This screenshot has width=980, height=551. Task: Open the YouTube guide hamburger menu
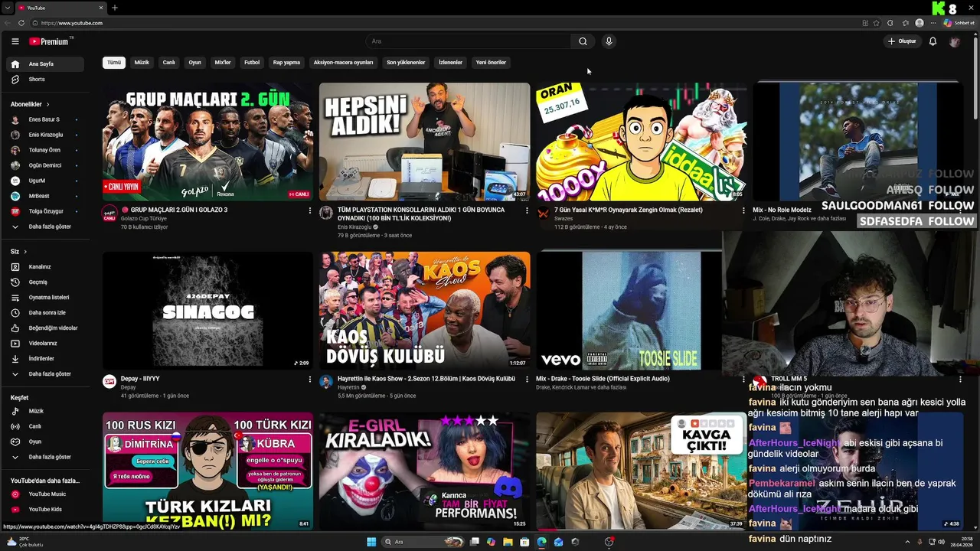[x=15, y=41]
